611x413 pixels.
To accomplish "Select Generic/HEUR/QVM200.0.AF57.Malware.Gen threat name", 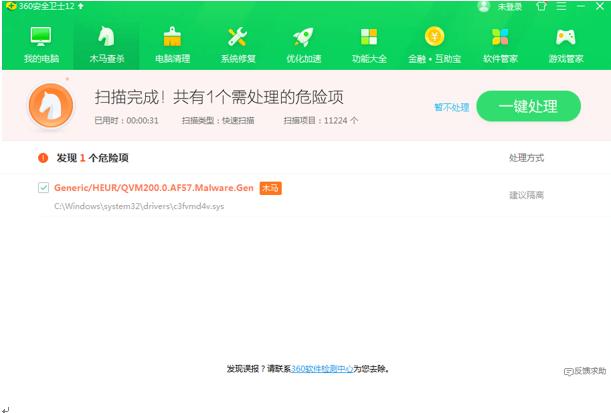I will point(154,188).
